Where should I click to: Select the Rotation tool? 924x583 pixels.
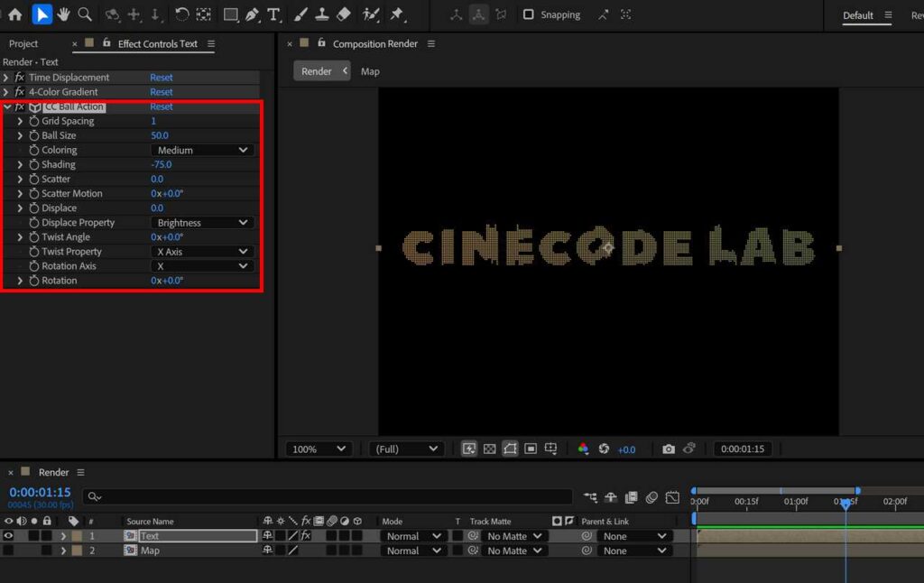click(181, 14)
